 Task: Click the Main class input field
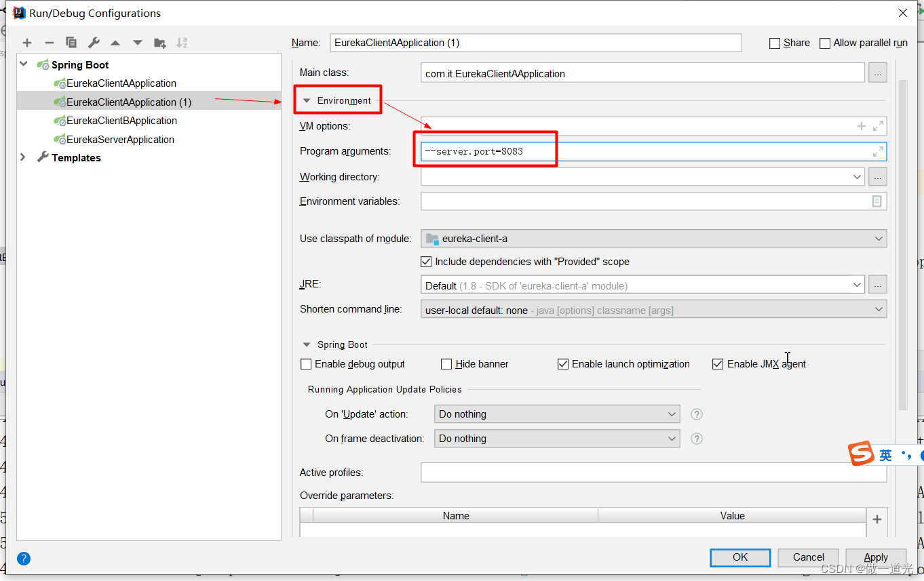(x=643, y=73)
